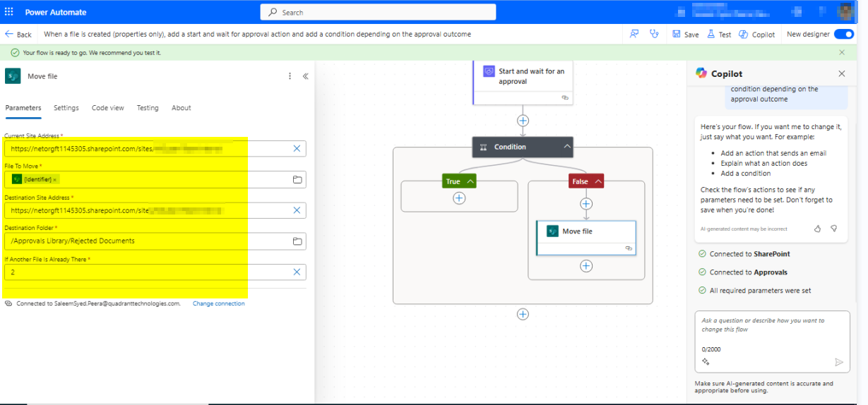Switch to the Parameters tab
The height and width of the screenshot is (405, 868).
coord(23,108)
